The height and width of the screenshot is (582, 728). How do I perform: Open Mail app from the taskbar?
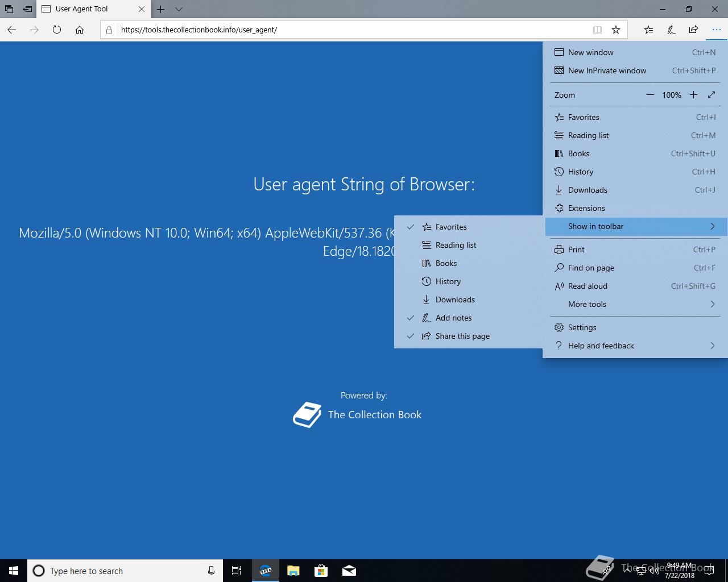tap(349, 571)
